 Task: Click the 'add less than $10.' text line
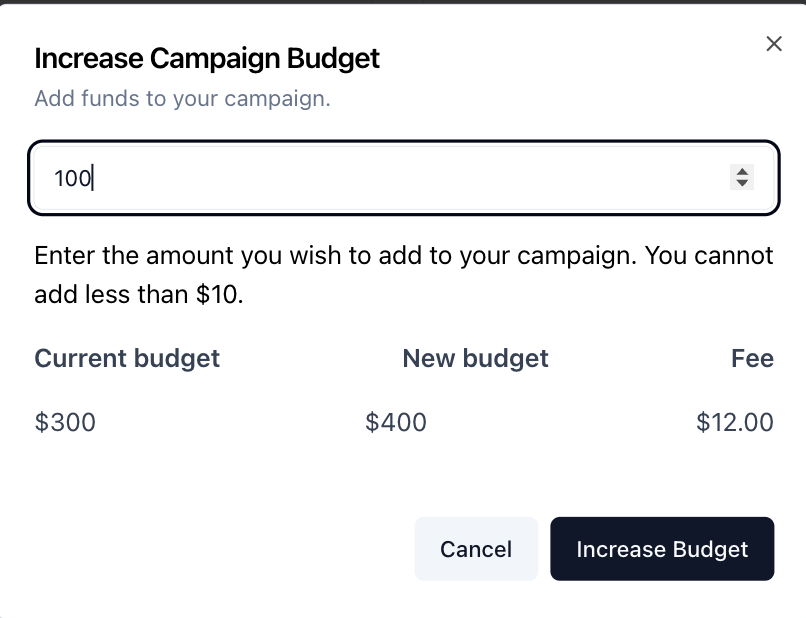coord(139,295)
